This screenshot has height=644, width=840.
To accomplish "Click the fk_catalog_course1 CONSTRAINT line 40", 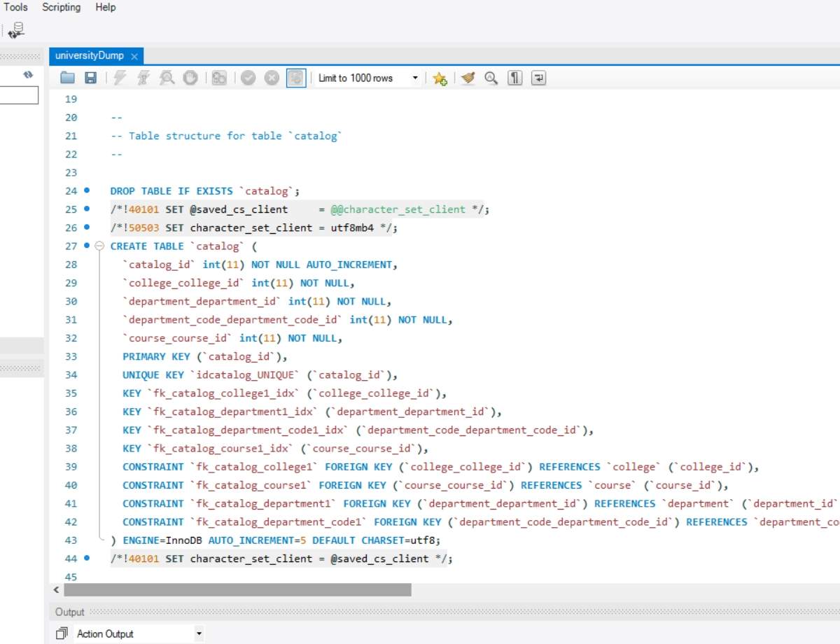I will click(426, 485).
